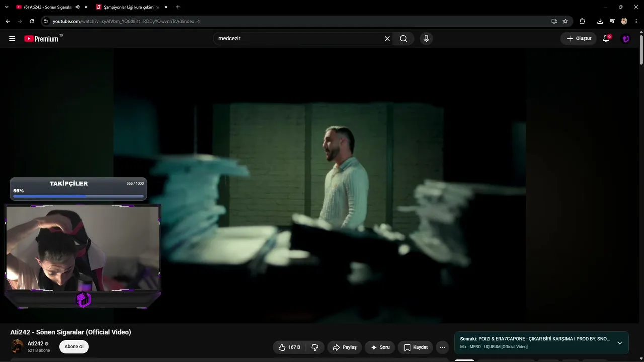This screenshot has height=362, width=644.
Task: Click the Mix - MERO - UÇURUM playlist label
Action: pyautogui.click(x=494, y=347)
